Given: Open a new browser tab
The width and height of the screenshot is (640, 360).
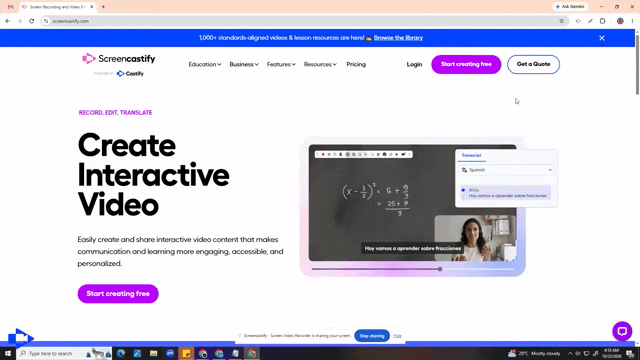Looking at the screenshot, I should [103, 7].
